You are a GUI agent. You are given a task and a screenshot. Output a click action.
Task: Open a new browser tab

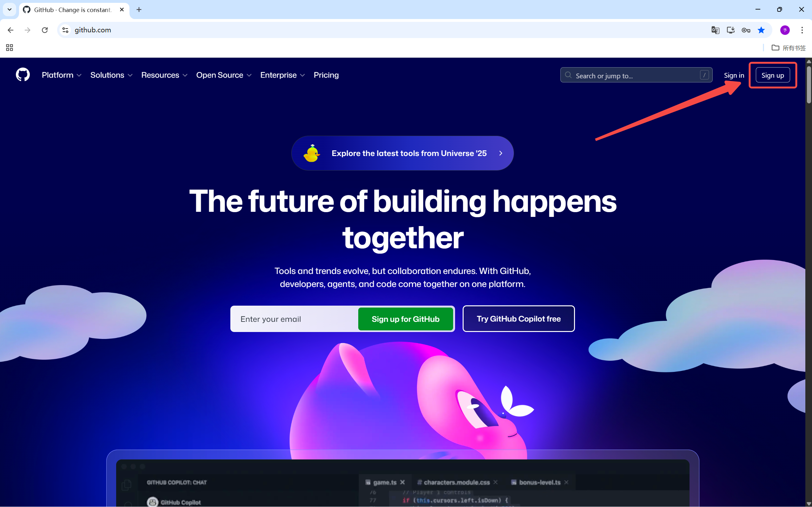139,10
